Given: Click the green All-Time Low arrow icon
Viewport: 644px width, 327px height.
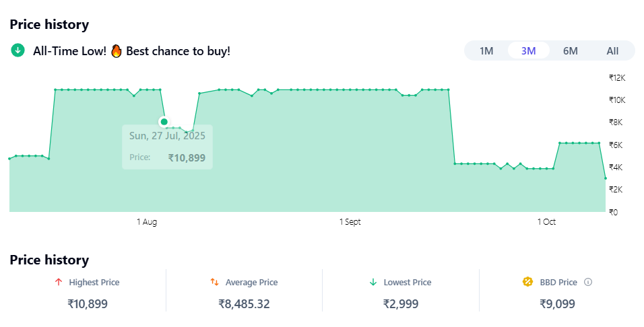Looking at the screenshot, I should [18, 50].
